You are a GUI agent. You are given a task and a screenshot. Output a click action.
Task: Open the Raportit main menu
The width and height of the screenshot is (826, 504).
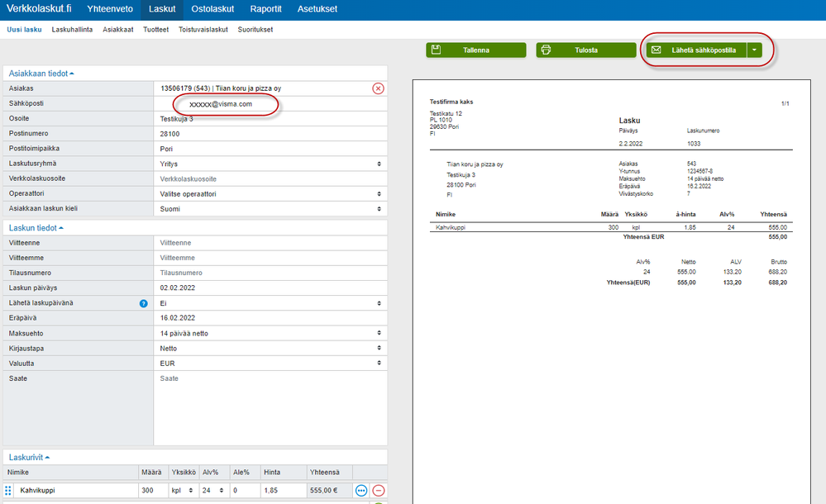(x=265, y=9)
